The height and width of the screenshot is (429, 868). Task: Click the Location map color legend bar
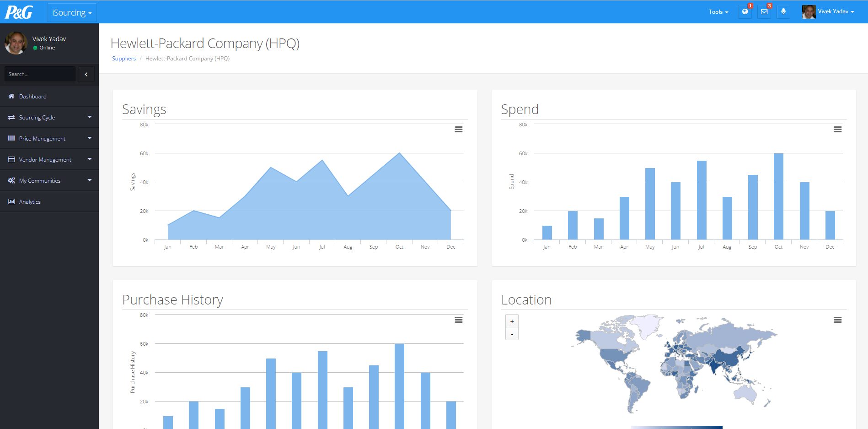click(676, 427)
